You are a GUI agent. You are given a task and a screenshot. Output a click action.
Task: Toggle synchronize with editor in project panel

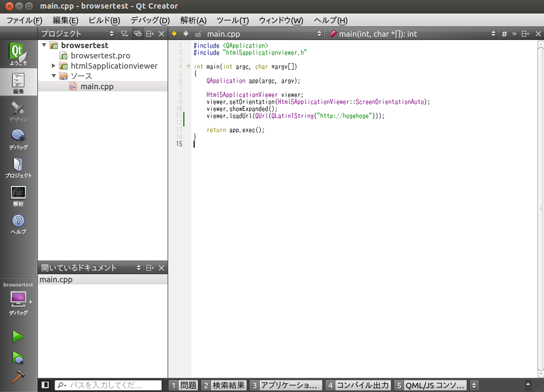point(137,34)
